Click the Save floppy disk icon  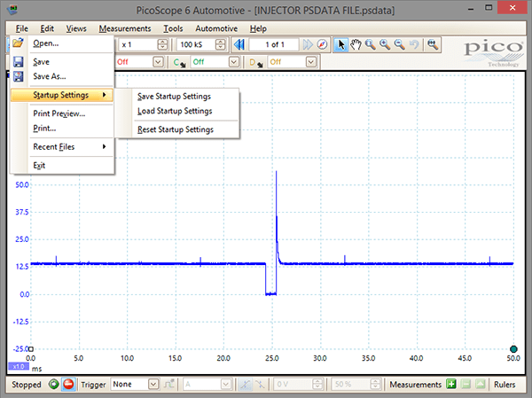coord(18,62)
